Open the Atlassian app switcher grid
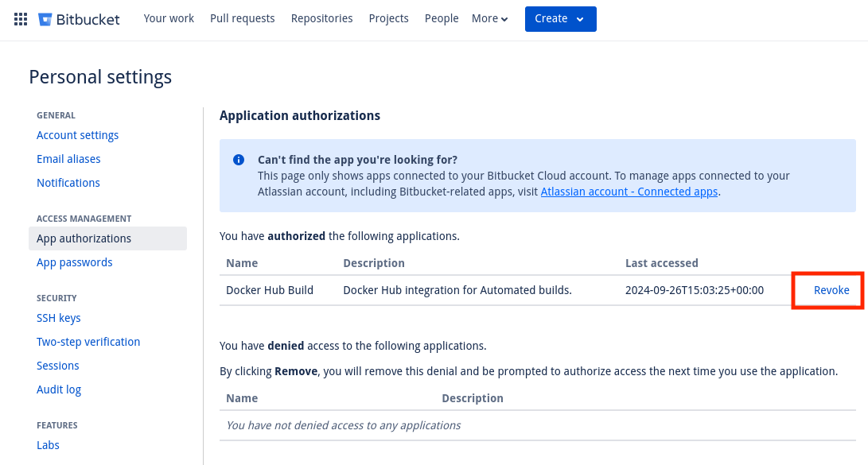The image size is (868, 465). (x=20, y=18)
